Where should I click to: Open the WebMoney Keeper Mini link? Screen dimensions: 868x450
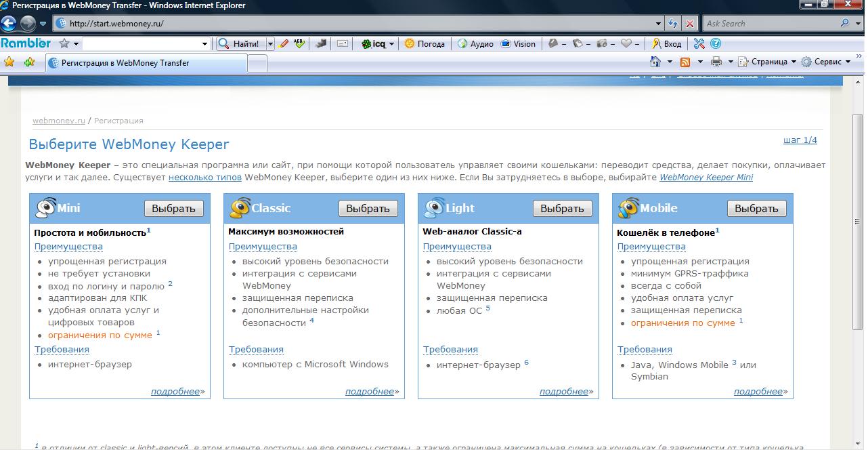(706, 178)
